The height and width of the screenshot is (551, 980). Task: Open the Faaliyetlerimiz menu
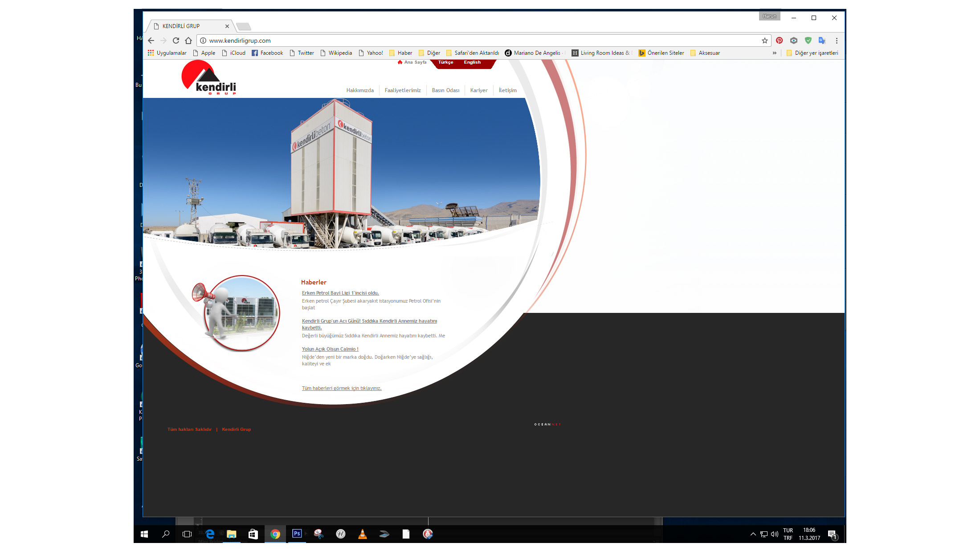click(x=403, y=90)
